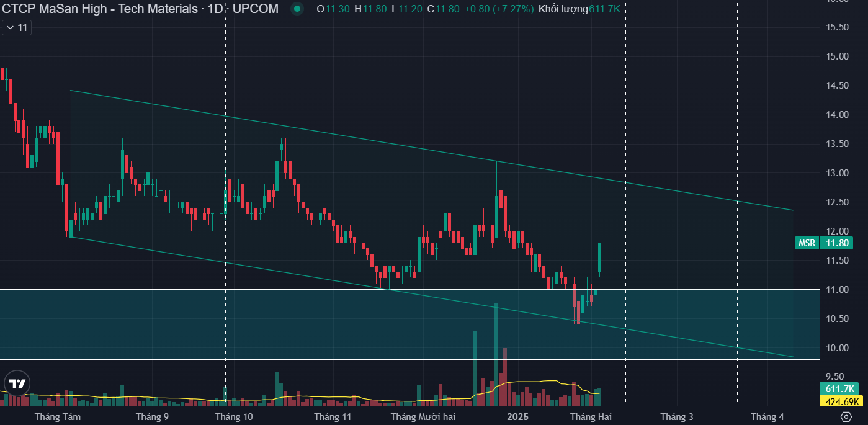868x425 pixels.
Task: Click the close value C11.80 in legend
Action: (x=444, y=9)
